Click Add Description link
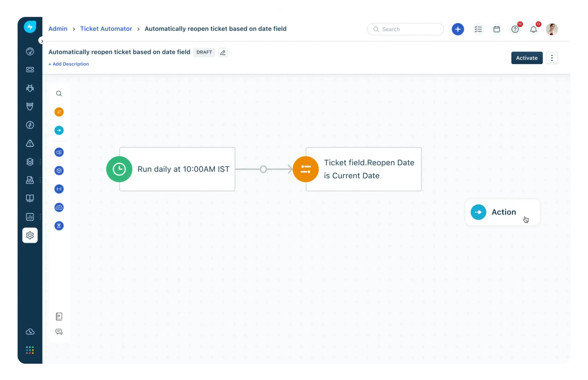Image resolution: width=588 pixels, height=380 pixels. [x=68, y=64]
